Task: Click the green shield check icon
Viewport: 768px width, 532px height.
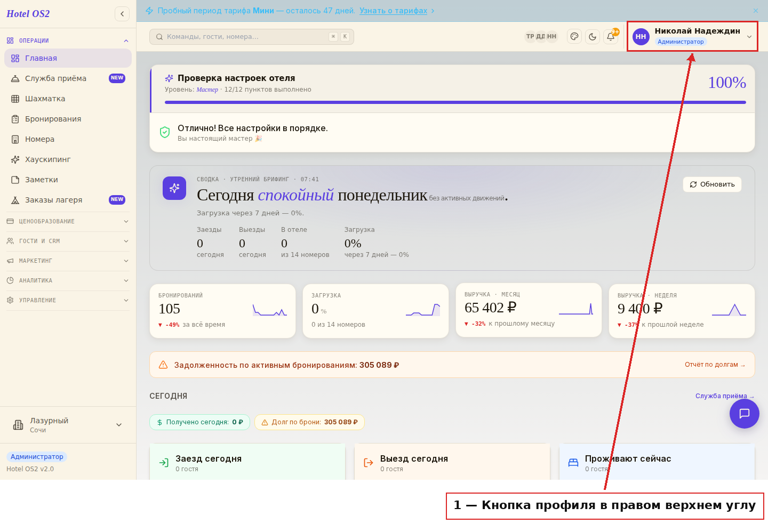Action: [x=165, y=132]
